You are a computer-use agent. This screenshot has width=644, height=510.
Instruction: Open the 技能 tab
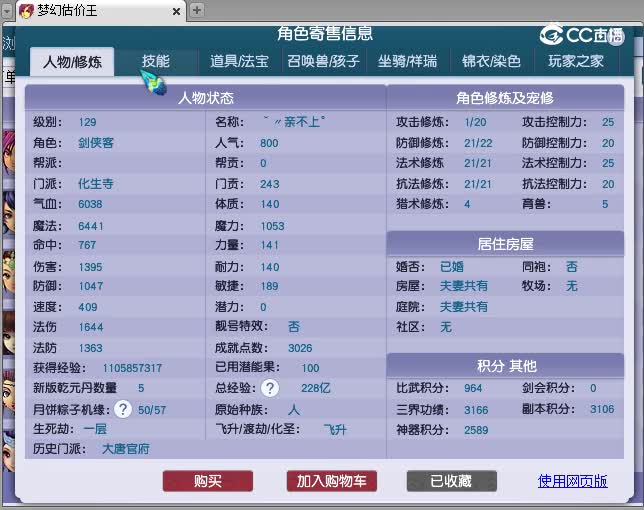(x=156, y=61)
